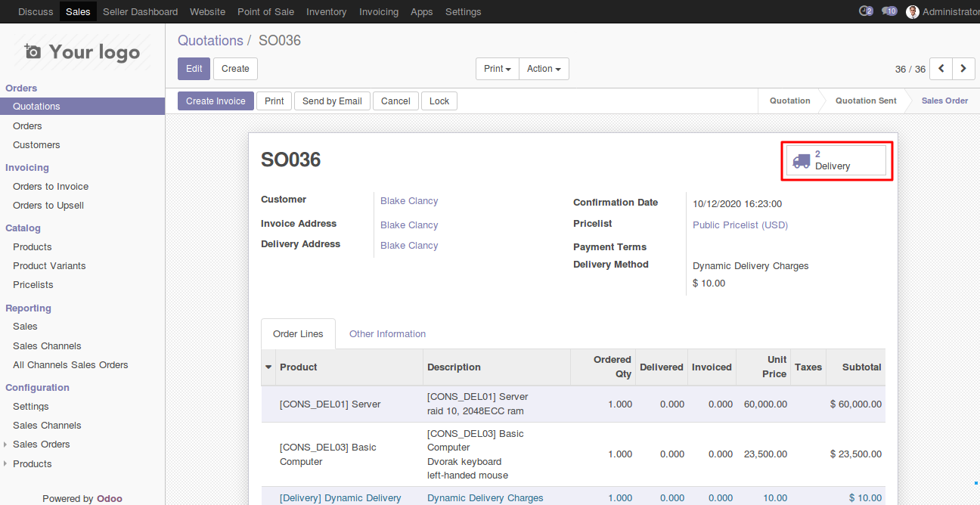This screenshot has width=980, height=505.
Task: Open Customer link Blake Clancy
Action: pos(409,201)
